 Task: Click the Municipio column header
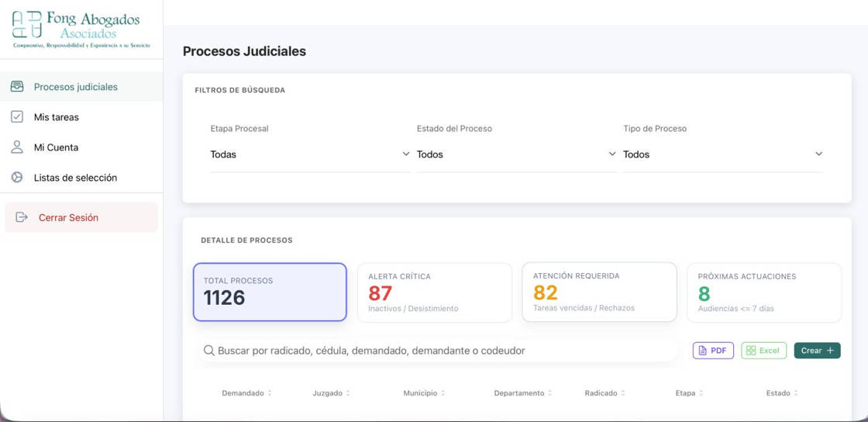420,393
